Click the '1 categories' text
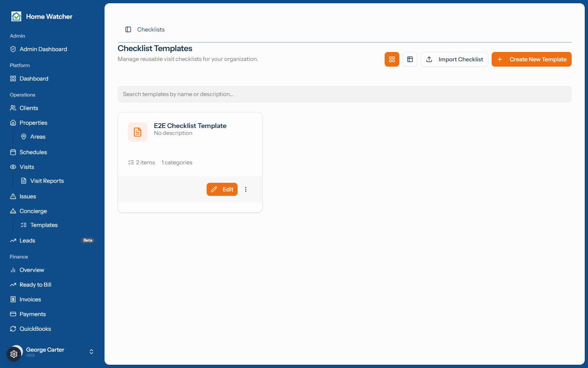588x368 pixels. [x=177, y=162]
